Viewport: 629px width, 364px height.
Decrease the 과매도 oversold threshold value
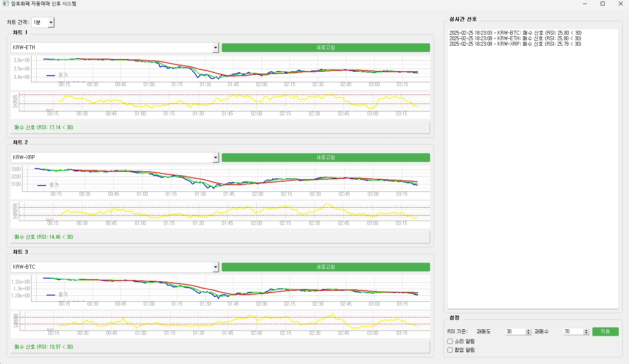[529, 333]
